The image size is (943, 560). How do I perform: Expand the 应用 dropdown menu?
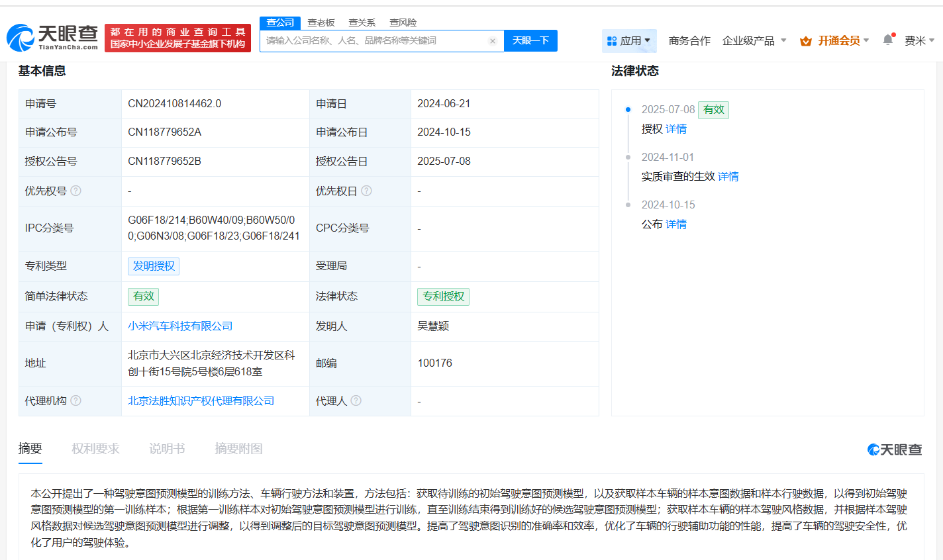pos(628,40)
